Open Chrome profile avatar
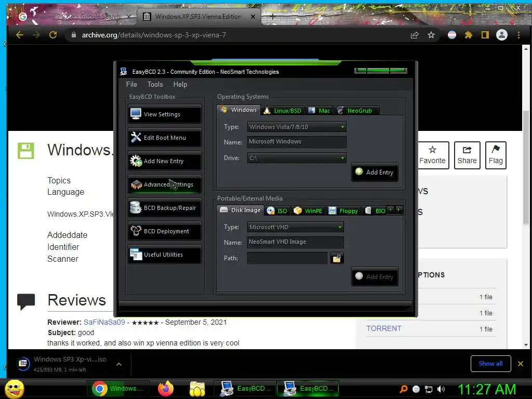The width and height of the screenshot is (532, 399). [502, 35]
